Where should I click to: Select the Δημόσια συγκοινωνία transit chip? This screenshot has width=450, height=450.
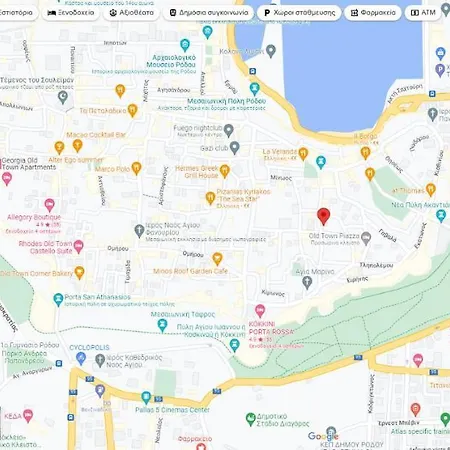pyautogui.click(x=209, y=13)
